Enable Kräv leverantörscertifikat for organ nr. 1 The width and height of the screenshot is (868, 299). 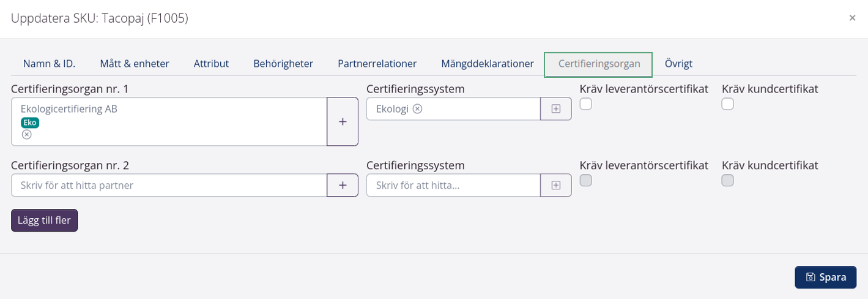(586, 104)
